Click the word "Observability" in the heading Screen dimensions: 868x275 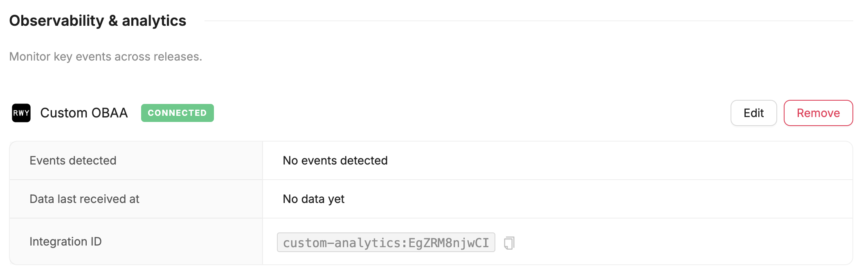point(56,20)
